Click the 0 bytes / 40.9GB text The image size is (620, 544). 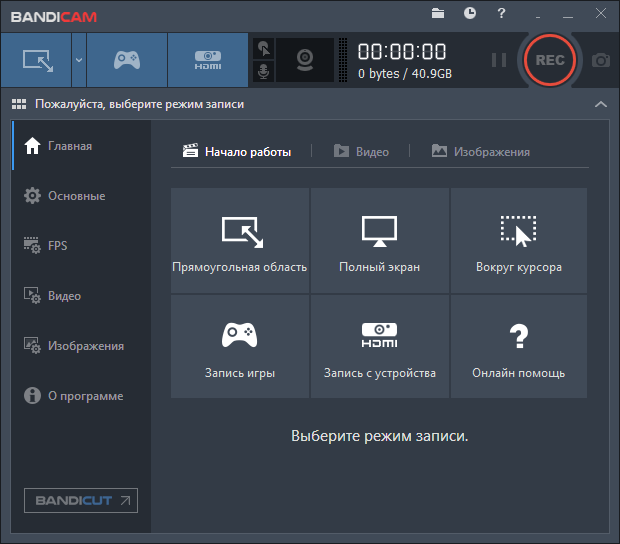pos(405,74)
